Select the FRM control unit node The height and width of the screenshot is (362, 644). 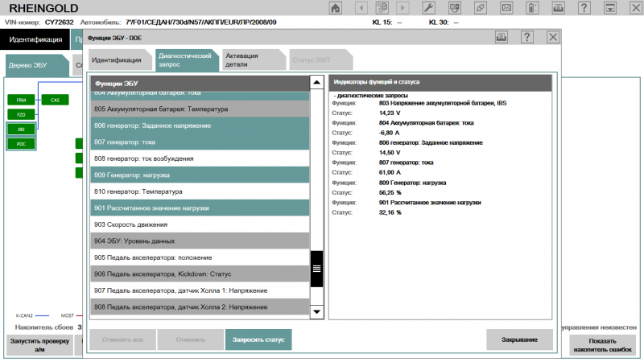(x=21, y=100)
